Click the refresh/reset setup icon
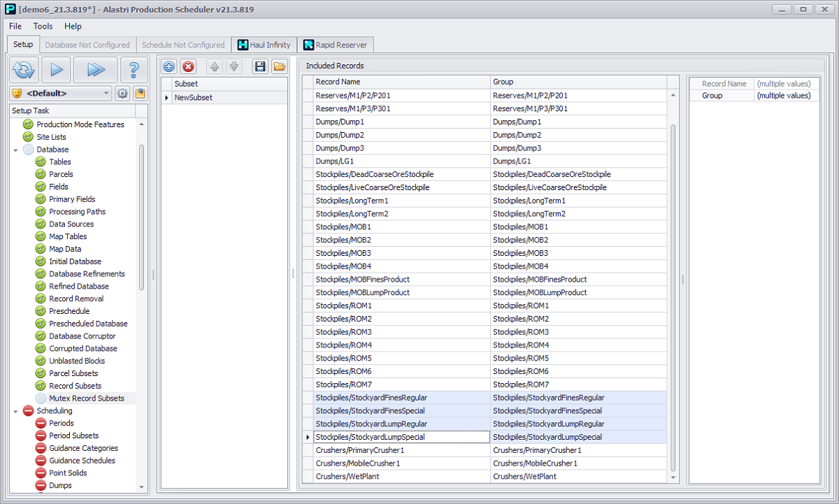This screenshot has height=504, width=839. (24, 69)
